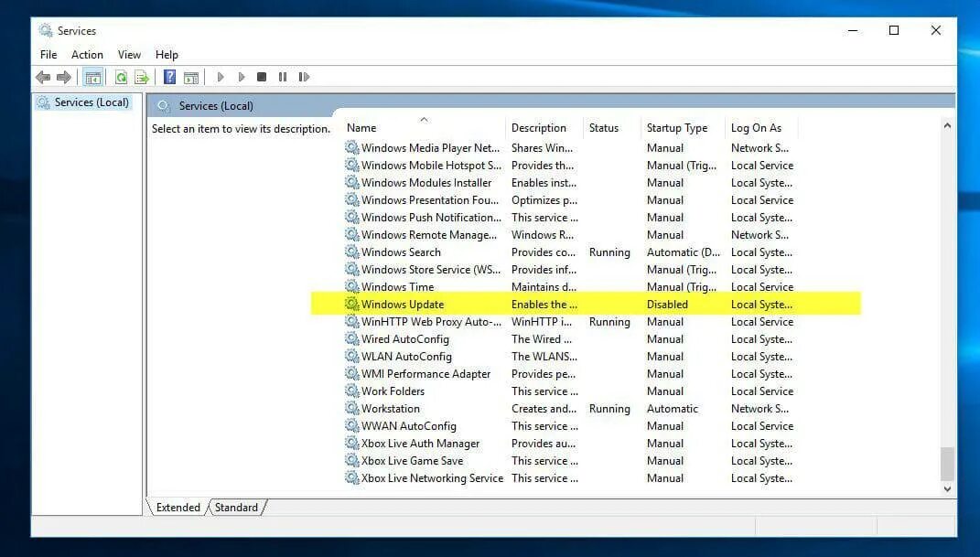The image size is (980, 557).
Task: Sort services by the Startup Type column
Action: point(675,127)
